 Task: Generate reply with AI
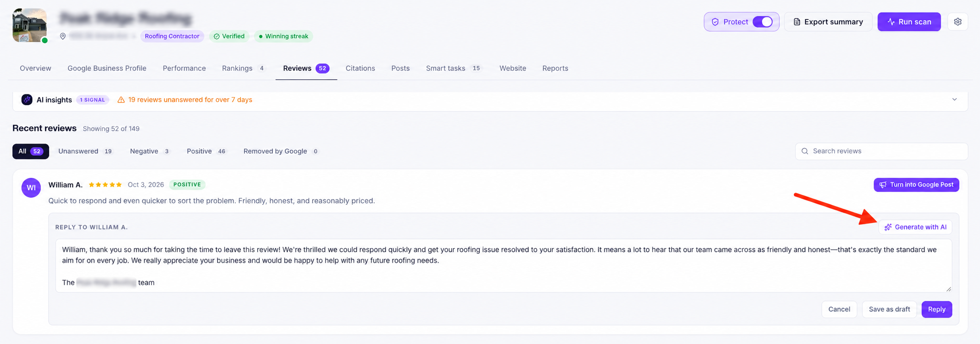pos(916,227)
